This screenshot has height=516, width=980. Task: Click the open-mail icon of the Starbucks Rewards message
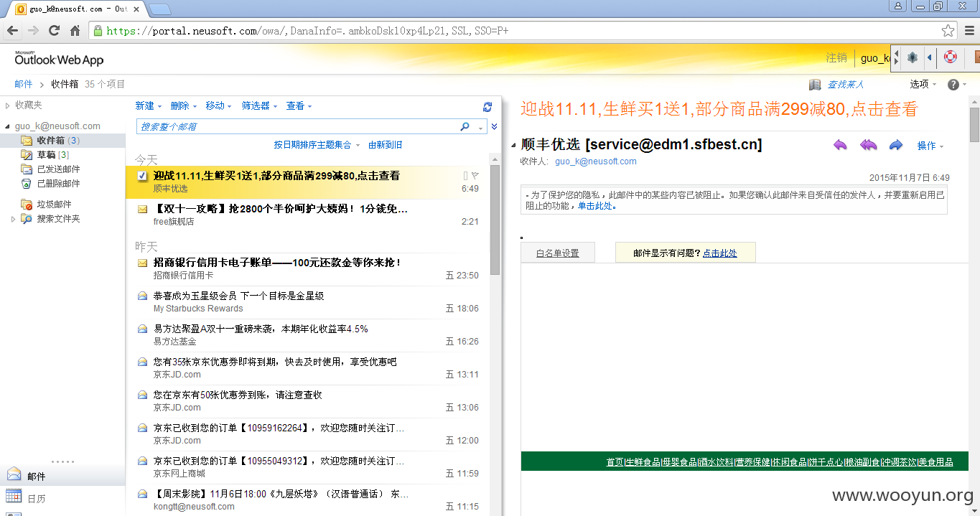tap(142, 296)
